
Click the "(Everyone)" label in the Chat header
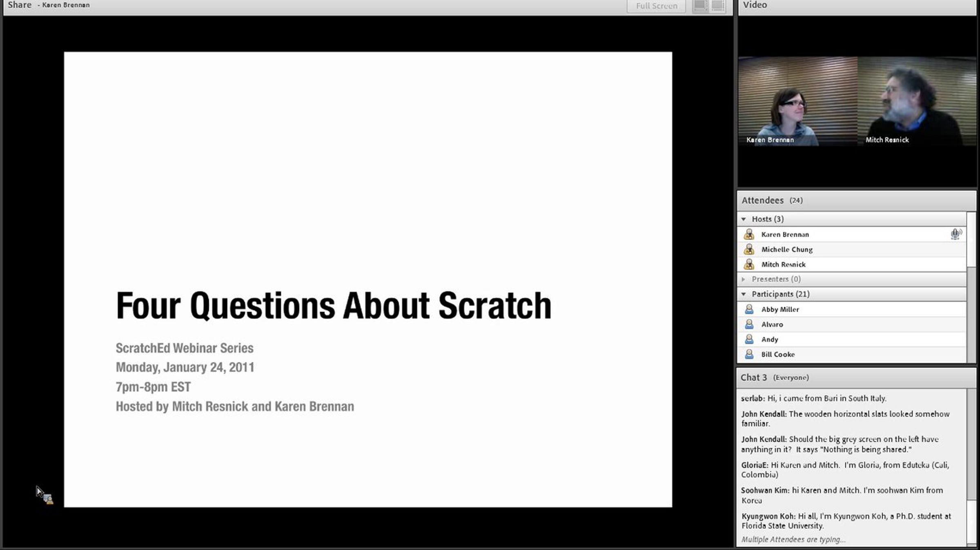791,378
